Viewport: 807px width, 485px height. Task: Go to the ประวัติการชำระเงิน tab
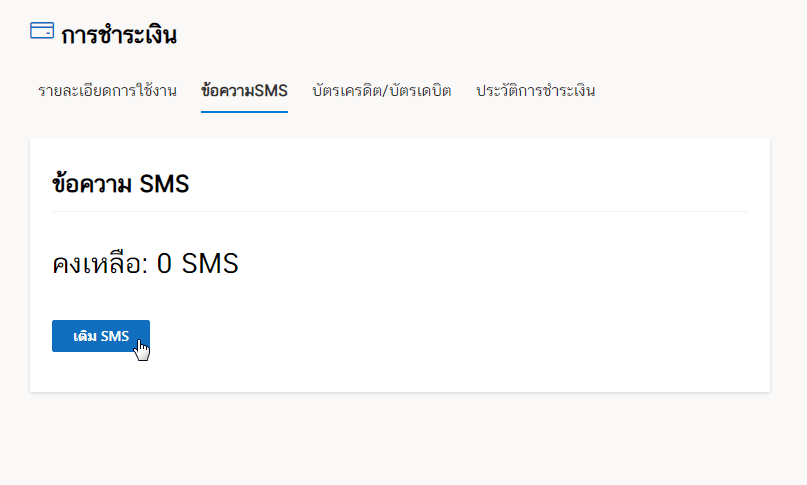(x=535, y=91)
